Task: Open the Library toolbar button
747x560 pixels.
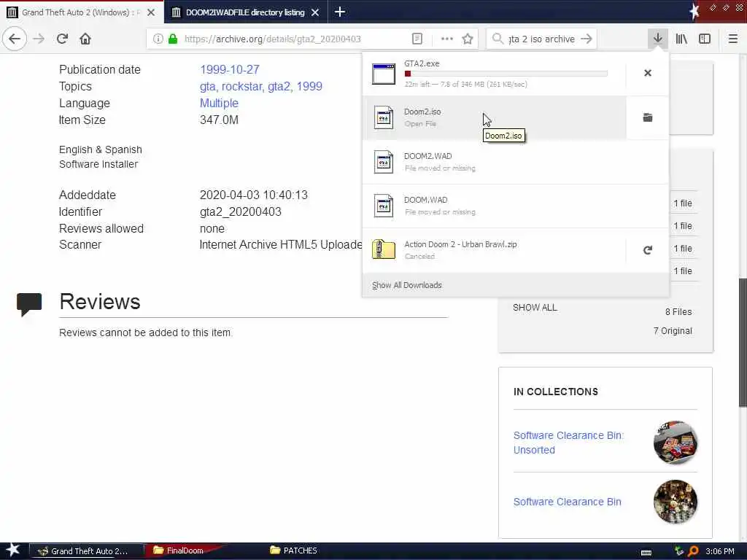Action: tap(681, 39)
